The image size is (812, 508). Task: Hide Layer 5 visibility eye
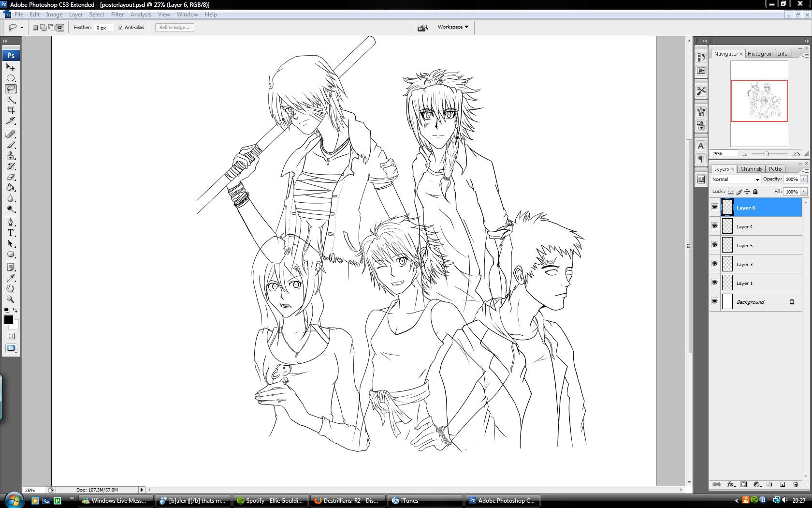[x=714, y=245]
